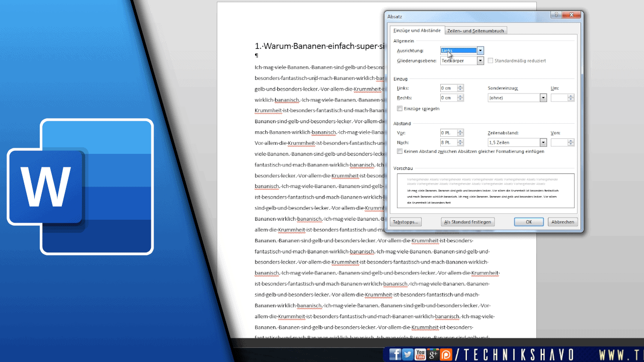Increase Nach spacing with its up arrow
This screenshot has width=644, height=362.
click(x=460, y=141)
